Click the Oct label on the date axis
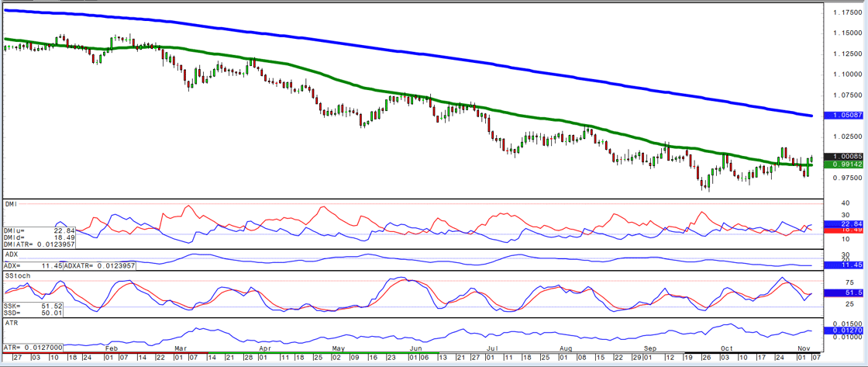This screenshot has height=367, width=868. (726, 348)
